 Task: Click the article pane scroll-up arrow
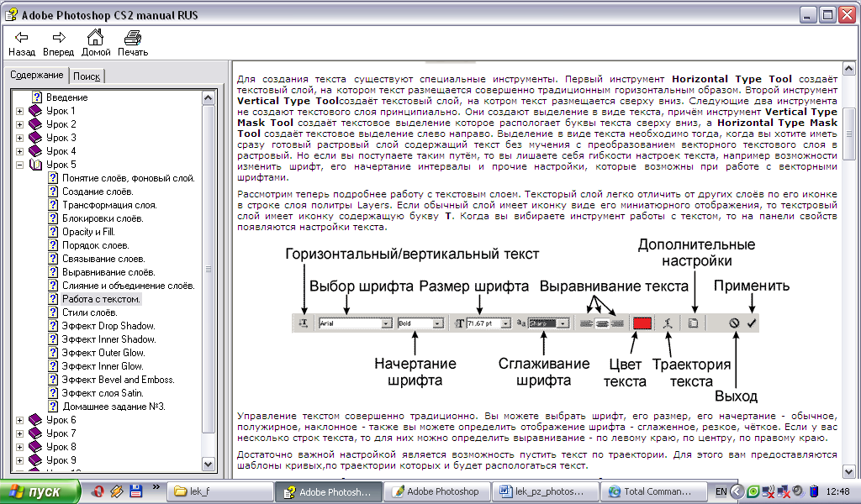point(849,69)
